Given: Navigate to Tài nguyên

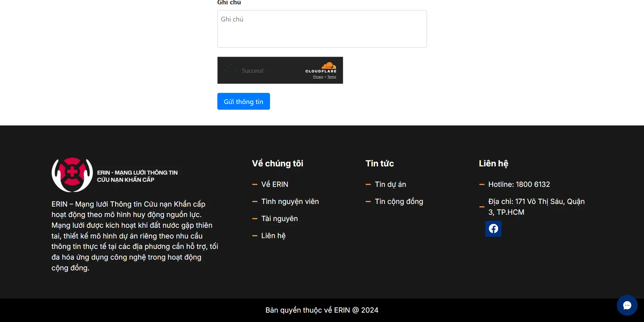Looking at the screenshot, I should tap(279, 219).
